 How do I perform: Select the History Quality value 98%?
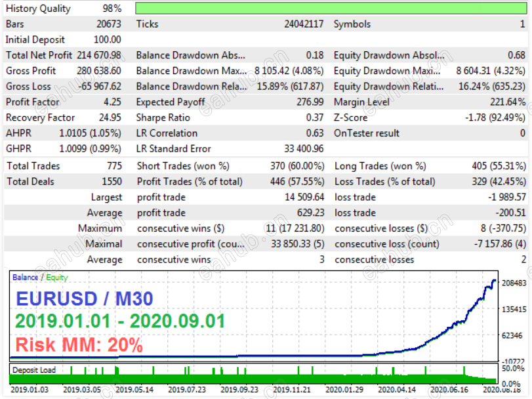click(112, 9)
